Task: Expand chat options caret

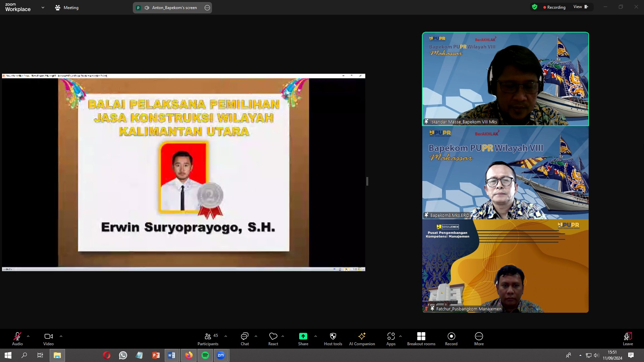Action: pos(256,336)
